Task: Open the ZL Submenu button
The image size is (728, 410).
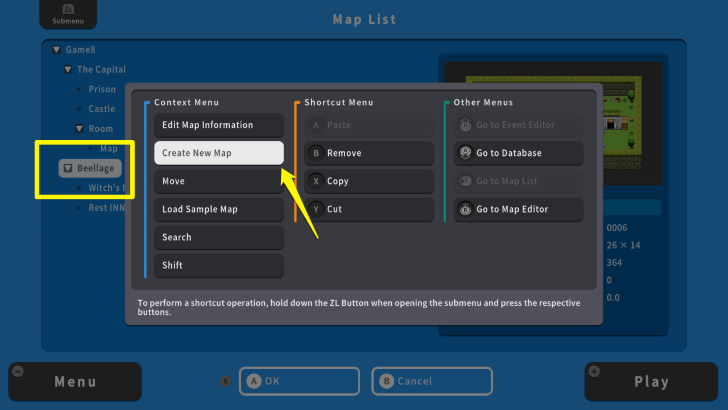Action: coord(68,14)
